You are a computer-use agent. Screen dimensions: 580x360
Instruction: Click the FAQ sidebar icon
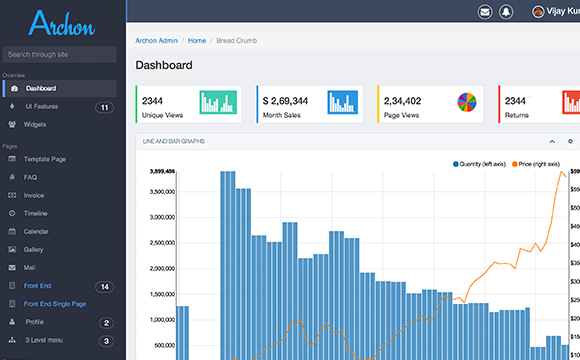[12, 177]
